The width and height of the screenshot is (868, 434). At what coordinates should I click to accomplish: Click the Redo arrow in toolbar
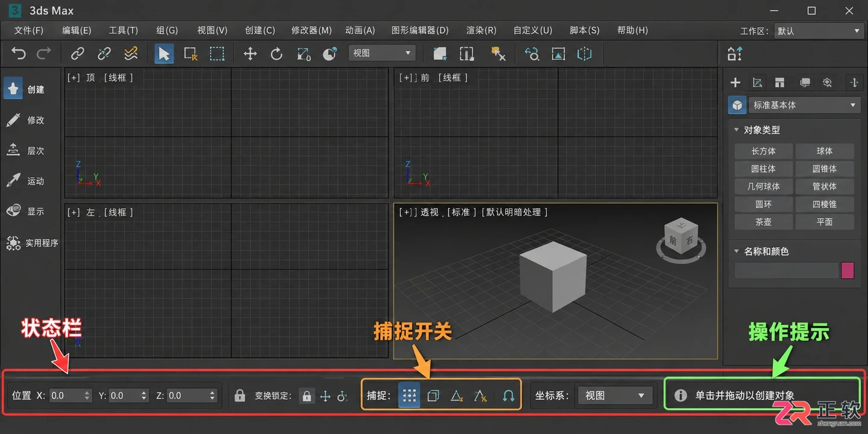pyautogui.click(x=44, y=54)
